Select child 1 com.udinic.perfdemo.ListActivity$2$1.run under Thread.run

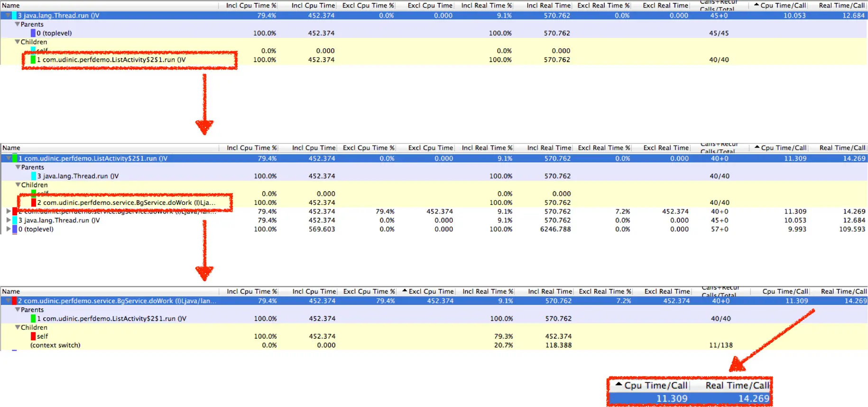pos(111,60)
